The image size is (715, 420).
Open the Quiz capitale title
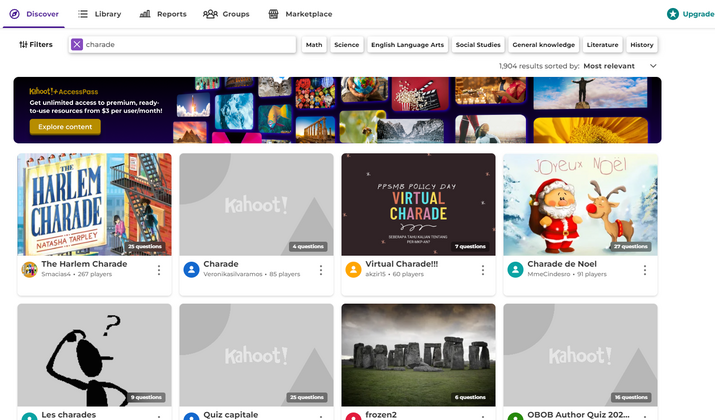[231, 415]
